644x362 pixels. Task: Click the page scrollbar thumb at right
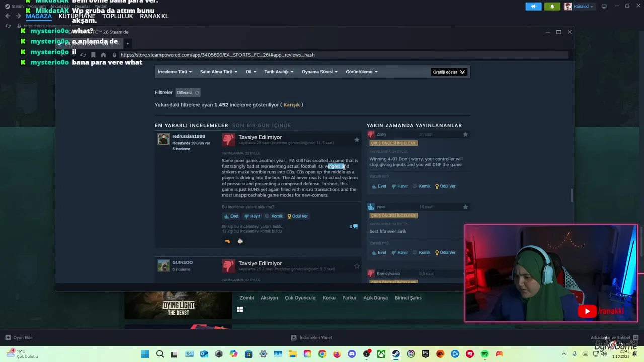572,195
